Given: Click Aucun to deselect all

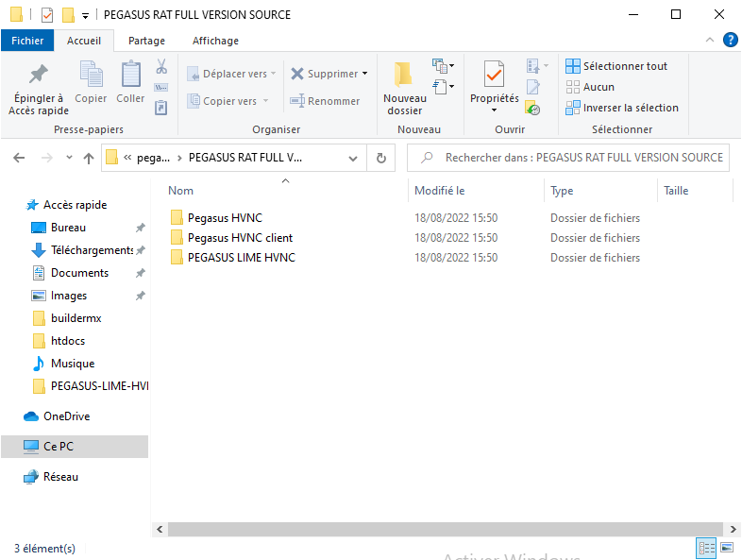Looking at the screenshot, I should pyautogui.click(x=590, y=87).
